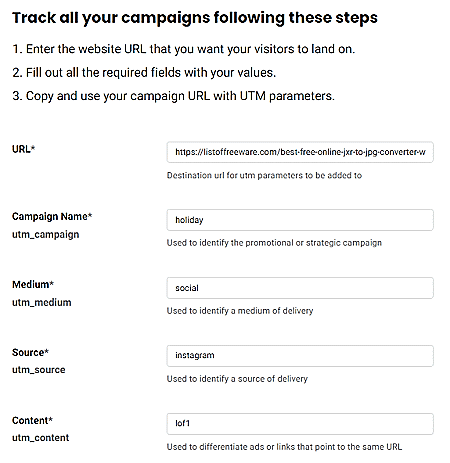Click the Source field containing instagram
Screen dimensions: 450x463
tap(300, 356)
